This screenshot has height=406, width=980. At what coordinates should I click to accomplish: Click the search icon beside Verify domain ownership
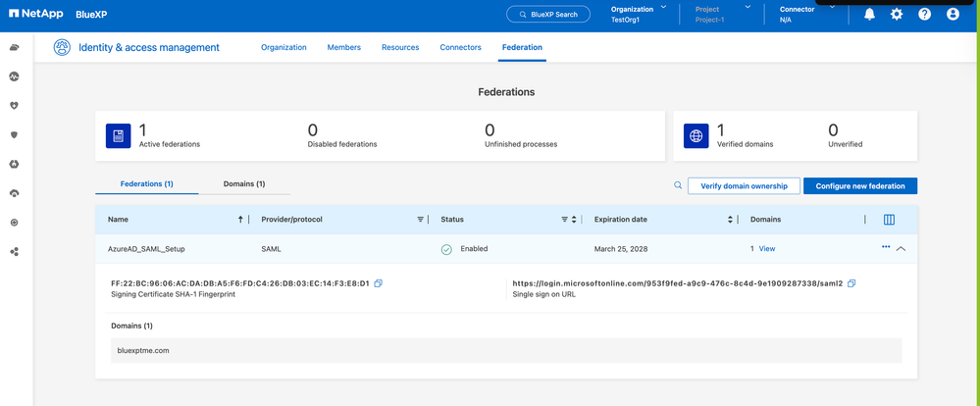(677, 185)
